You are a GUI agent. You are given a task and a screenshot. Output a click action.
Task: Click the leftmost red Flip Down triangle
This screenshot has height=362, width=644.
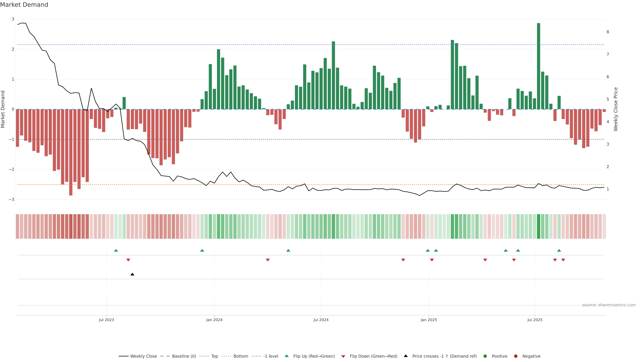coord(128,260)
